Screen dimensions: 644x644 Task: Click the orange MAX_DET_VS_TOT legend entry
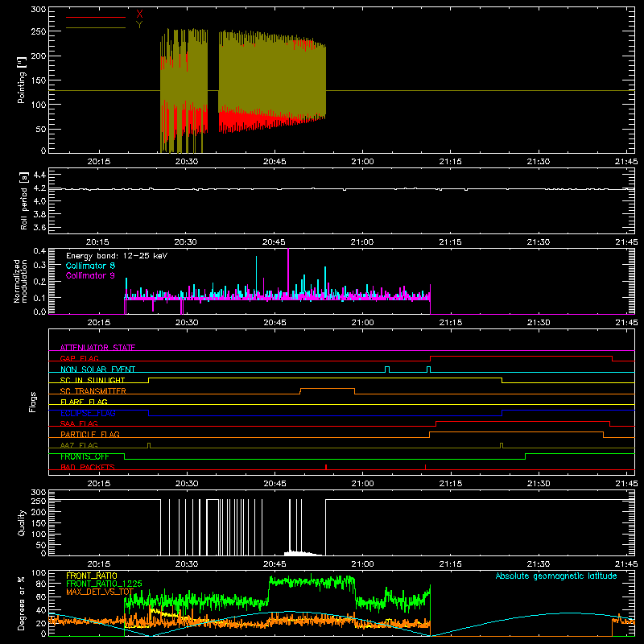pyautogui.click(x=100, y=592)
